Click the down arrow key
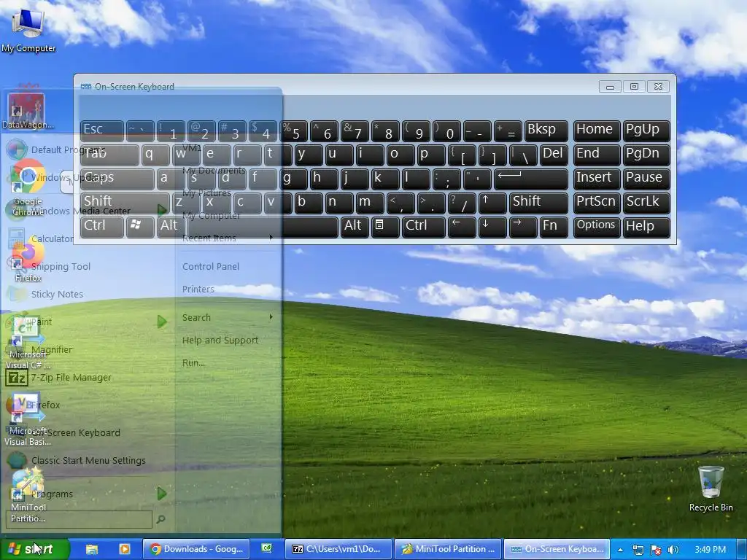The width and height of the screenshot is (747, 560). coord(492,227)
